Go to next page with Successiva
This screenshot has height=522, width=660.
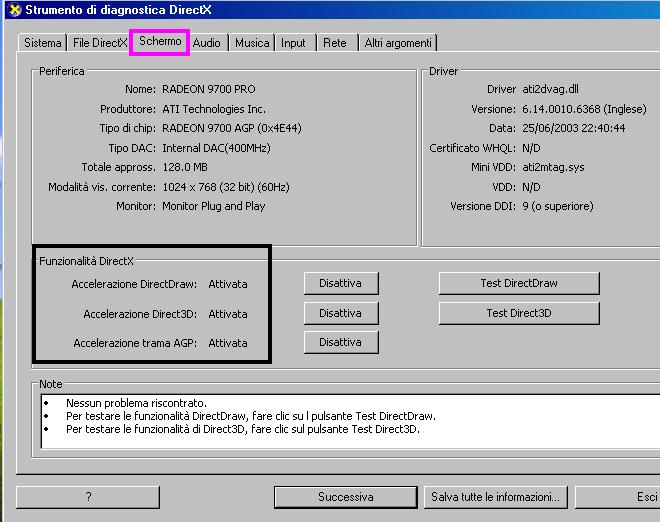[x=345, y=497]
